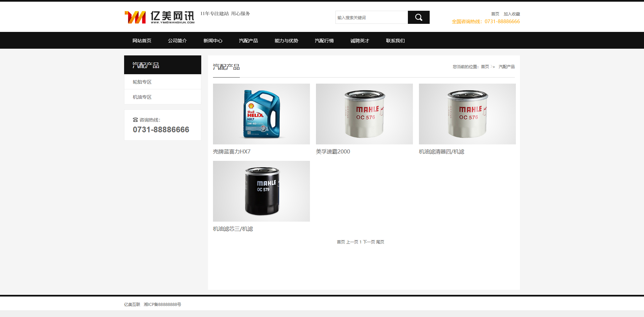Click 下一页 in pagination
Viewport: 644px width, 317px height.
[x=369, y=242]
